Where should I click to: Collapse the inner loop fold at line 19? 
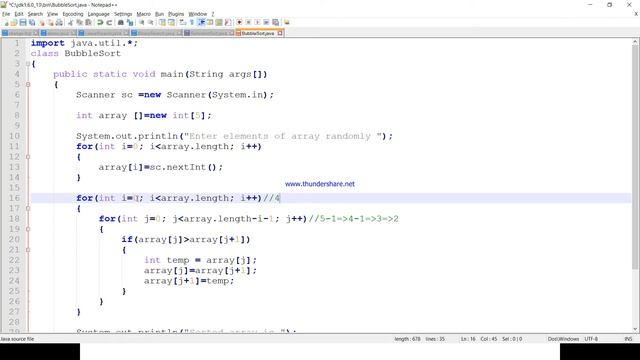28,229
